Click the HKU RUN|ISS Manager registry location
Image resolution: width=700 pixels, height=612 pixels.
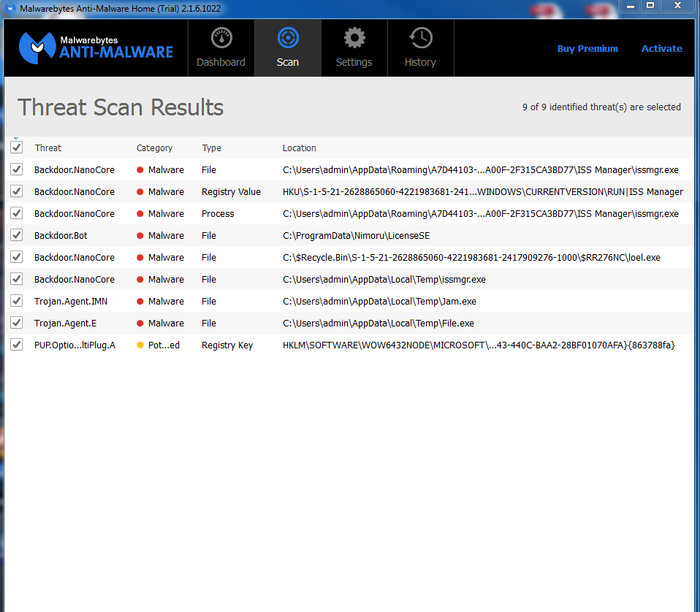483,192
